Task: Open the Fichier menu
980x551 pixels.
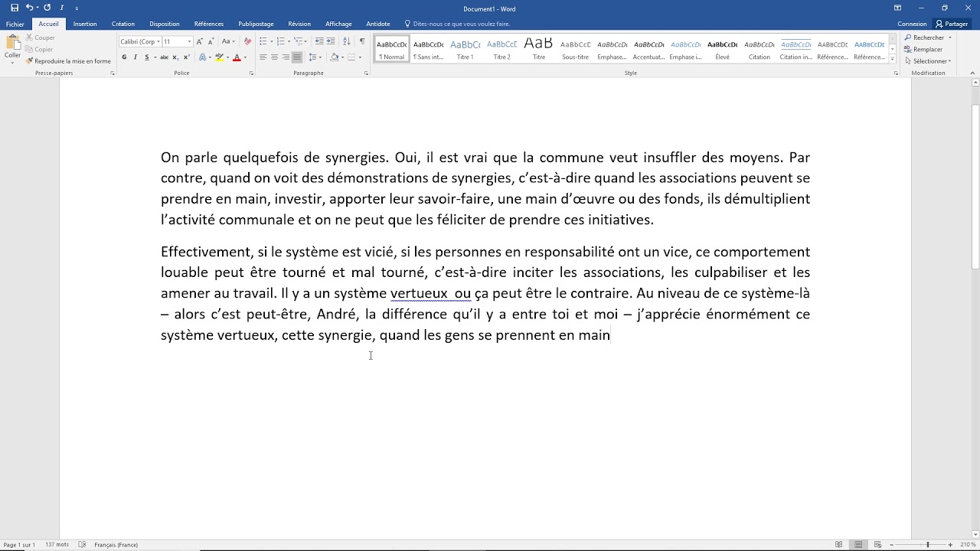Action: pyautogui.click(x=15, y=24)
